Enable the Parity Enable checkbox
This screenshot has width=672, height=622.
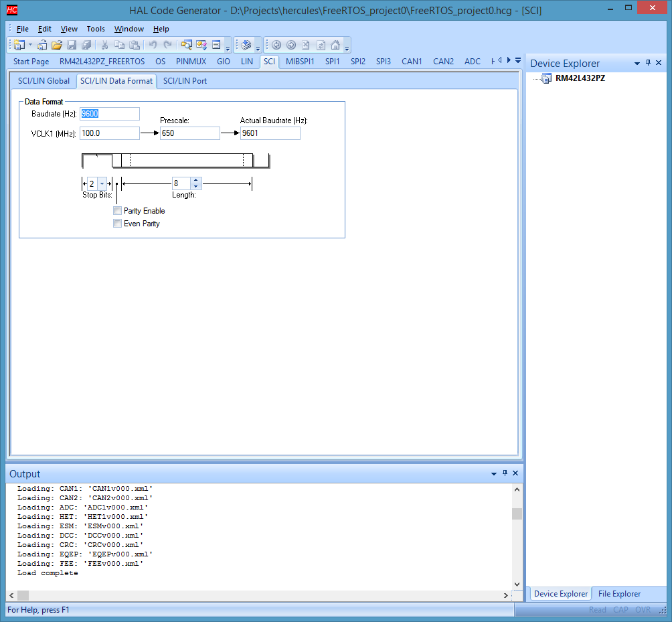[x=117, y=210]
